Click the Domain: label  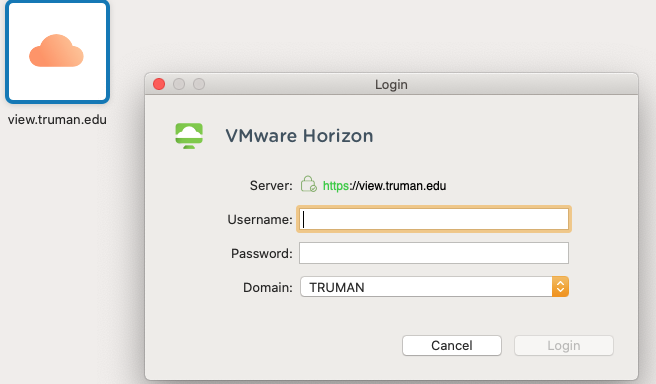click(x=268, y=287)
